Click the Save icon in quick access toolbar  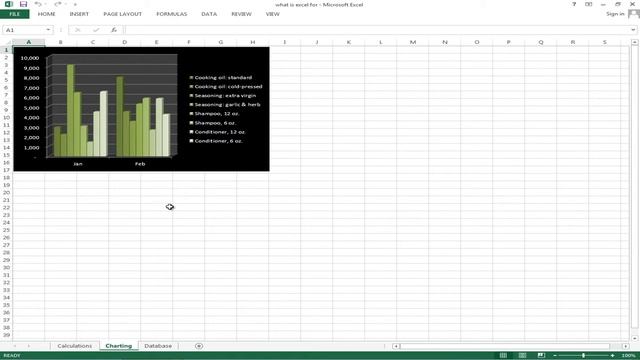coord(23,4)
